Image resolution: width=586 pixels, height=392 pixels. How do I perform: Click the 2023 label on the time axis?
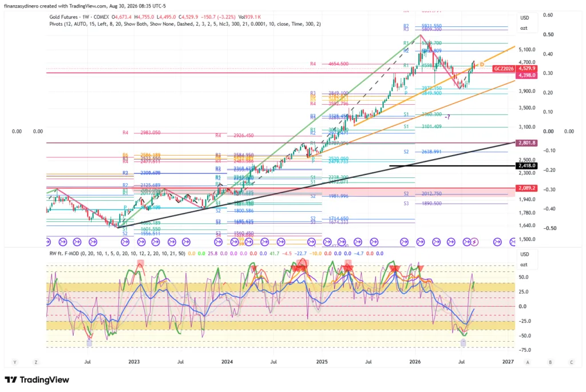[x=134, y=362]
